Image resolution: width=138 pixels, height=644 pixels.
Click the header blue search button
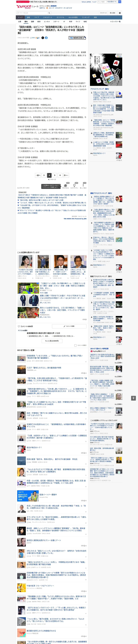120,2
